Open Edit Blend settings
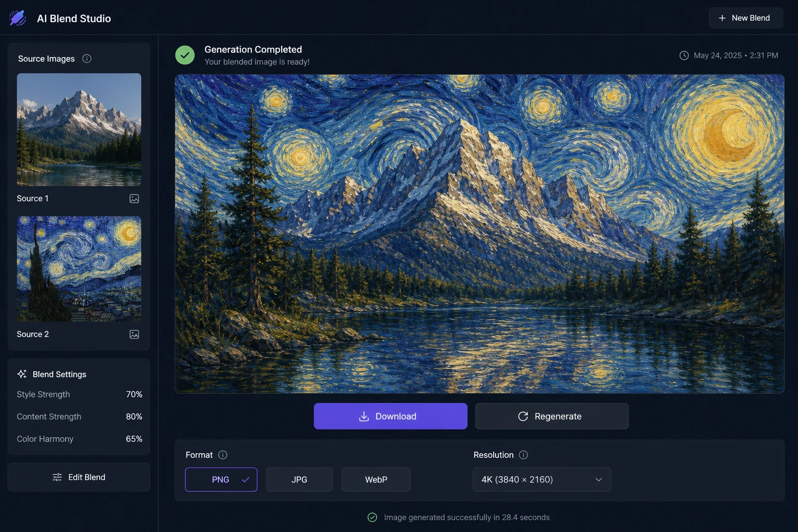The width and height of the screenshot is (798, 532). (x=79, y=477)
